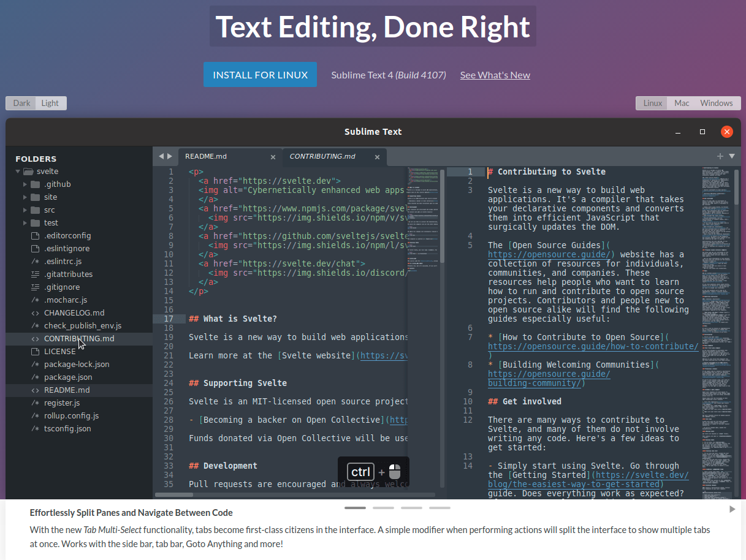This screenshot has width=746, height=560.
Task: Click the how-to-contribute URL in the editor
Action: pyautogui.click(x=593, y=346)
